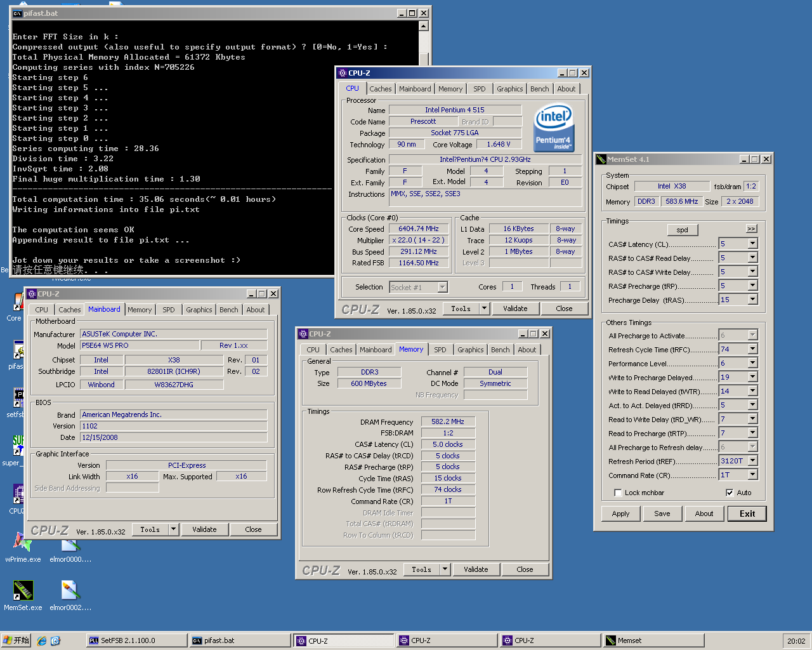Click the console scrollbar up arrow
Viewport: 812px width, 650px height.
(423, 26)
